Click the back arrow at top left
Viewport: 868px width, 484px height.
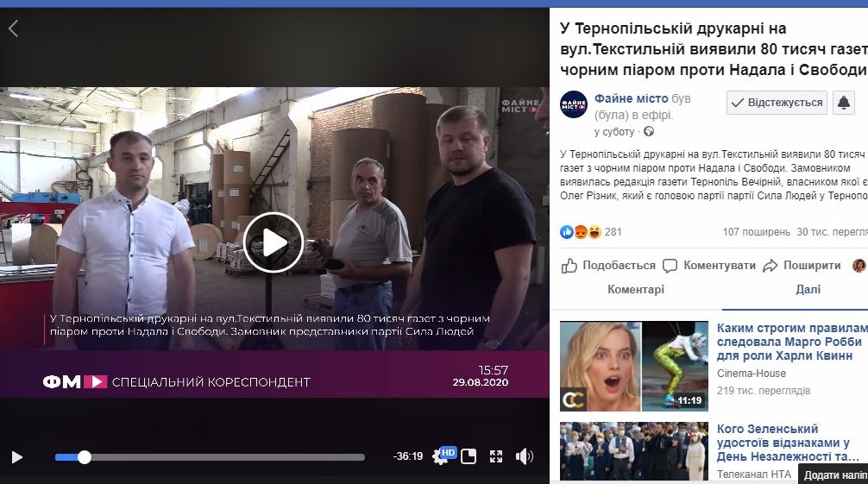pyautogui.click(x=13, y=28)
